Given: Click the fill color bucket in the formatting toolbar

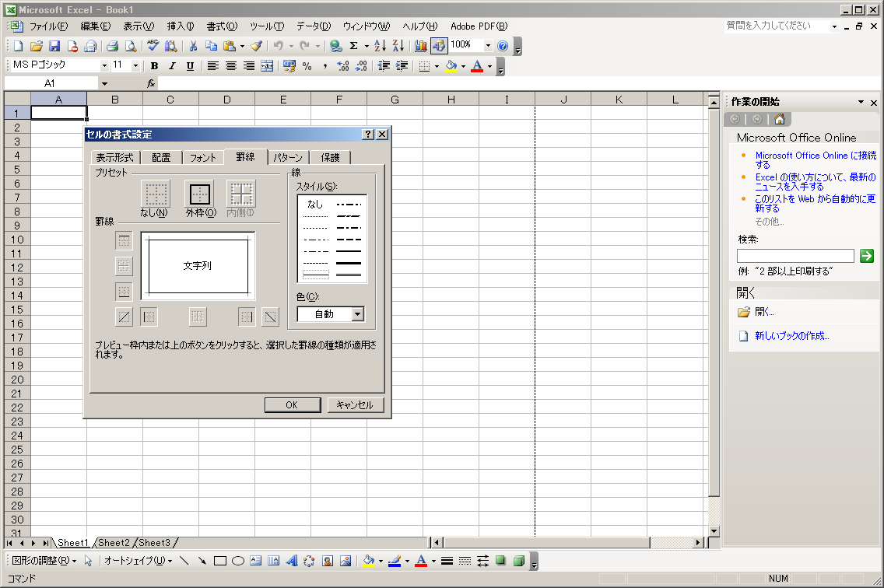Looking at the screenshot, I should (451, 66).
